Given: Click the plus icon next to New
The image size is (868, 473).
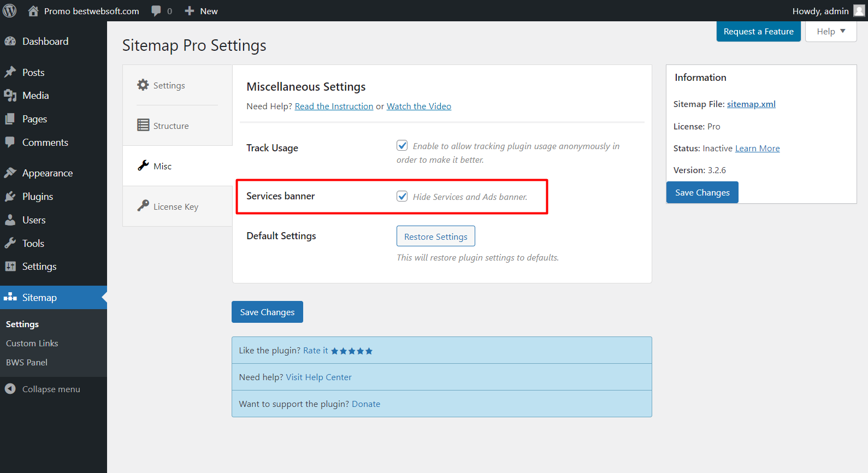Looking at the screenshot, I should click(x=190, y=11).
